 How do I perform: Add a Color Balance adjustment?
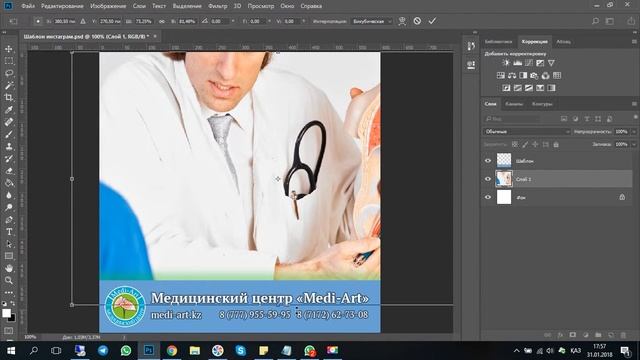click(x=512, y=76)
